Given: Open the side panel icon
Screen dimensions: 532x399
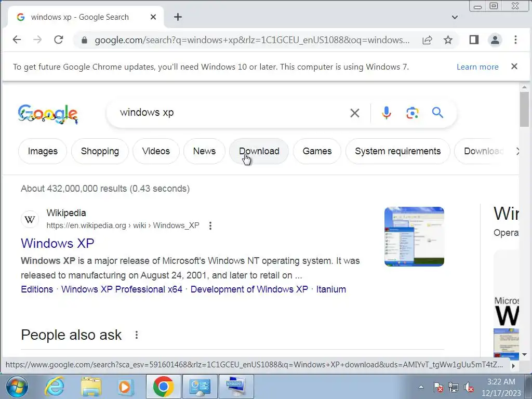Looking at the screenshot, I should click(474, 40).
